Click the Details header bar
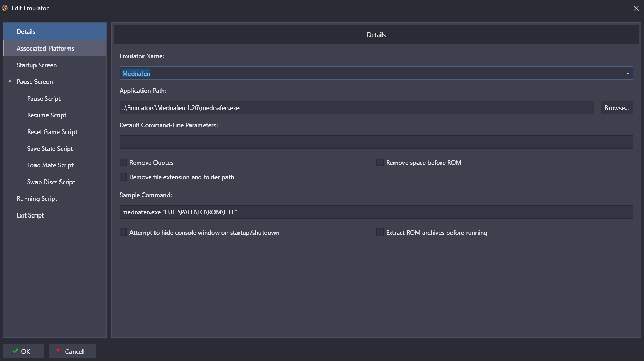 tap(376, 35)
